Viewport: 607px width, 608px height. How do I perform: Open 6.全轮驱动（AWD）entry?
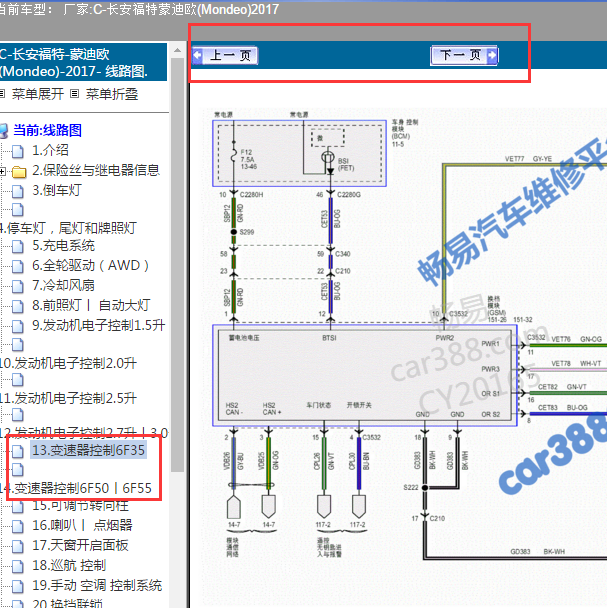(91, 265)
